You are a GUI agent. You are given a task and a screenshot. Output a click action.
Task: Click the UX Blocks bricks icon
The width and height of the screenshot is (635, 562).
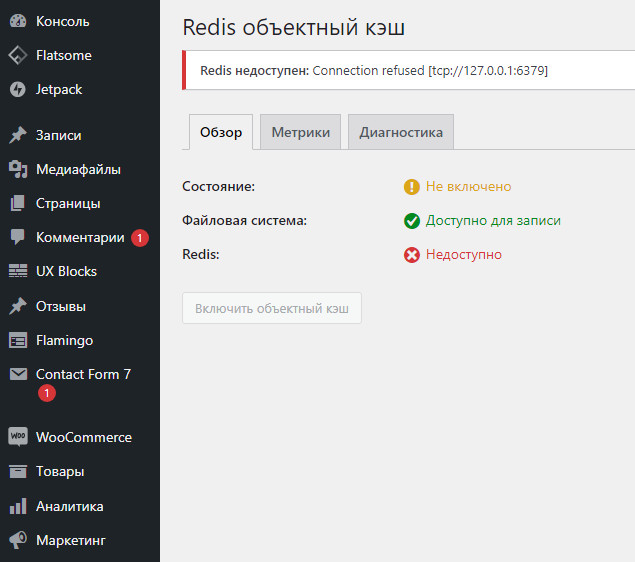pyautogui.click(x=18, y=271)
